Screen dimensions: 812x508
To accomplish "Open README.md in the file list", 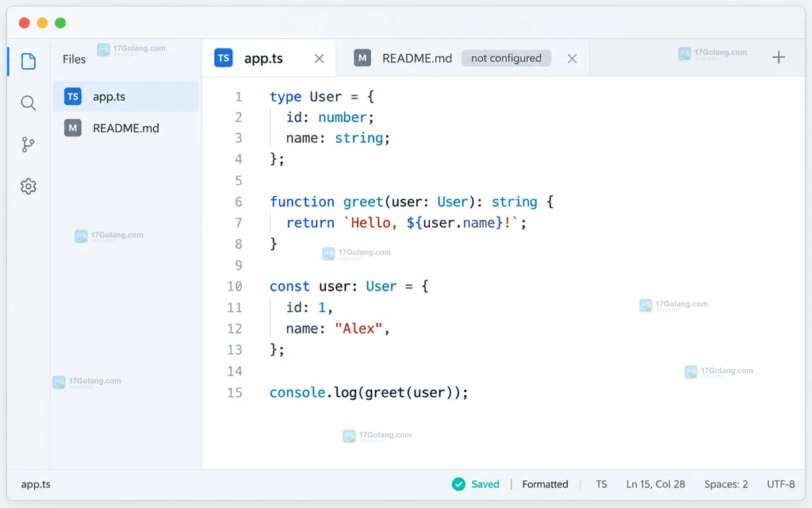I will pos(125,128).
